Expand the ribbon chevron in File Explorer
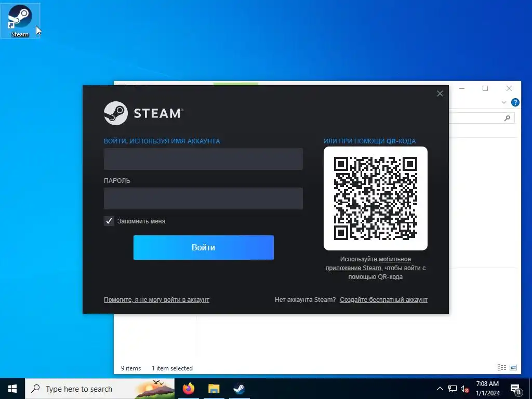The height and width of the screenshot is (399, 532). (x=504, y=102)
